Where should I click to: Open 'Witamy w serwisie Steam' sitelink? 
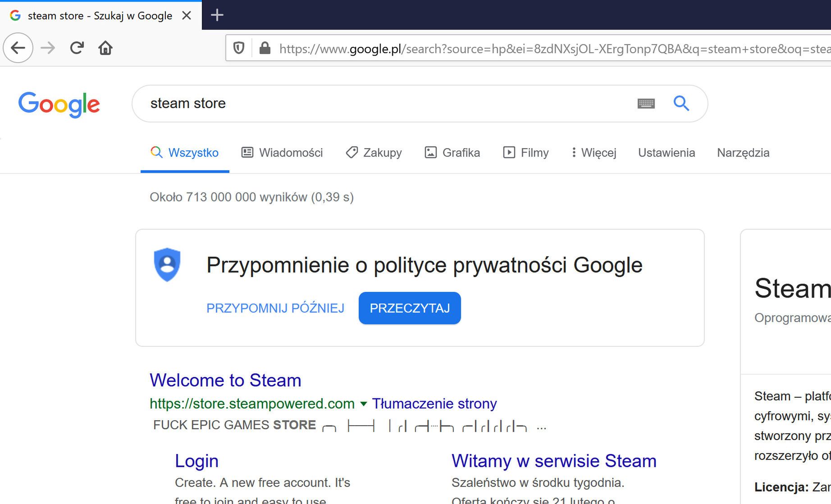(x=554, y=461)
